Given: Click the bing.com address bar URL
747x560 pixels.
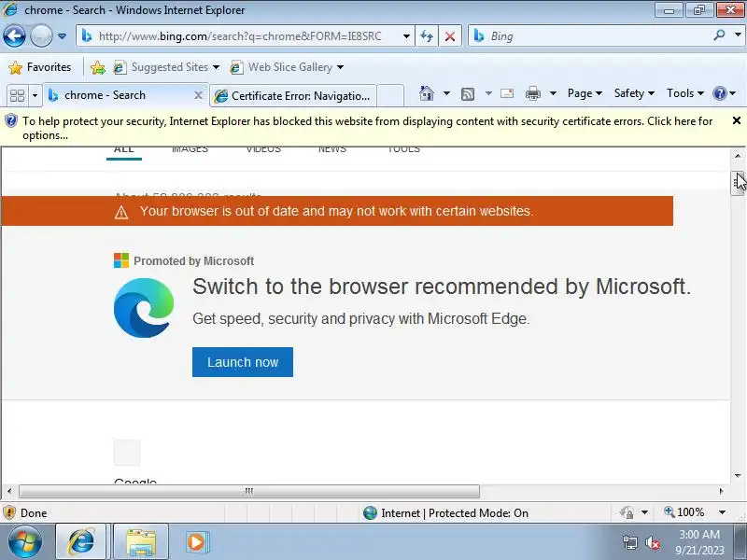Looking at the screenshot, I should pyautogui.click(x=240, y=36).
